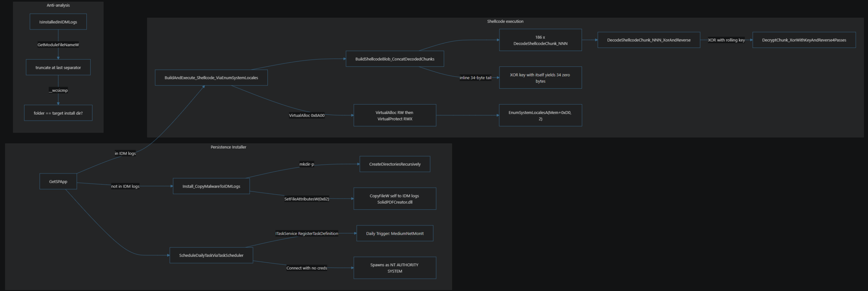Click the mkdir-p edge label

[307, 164]
